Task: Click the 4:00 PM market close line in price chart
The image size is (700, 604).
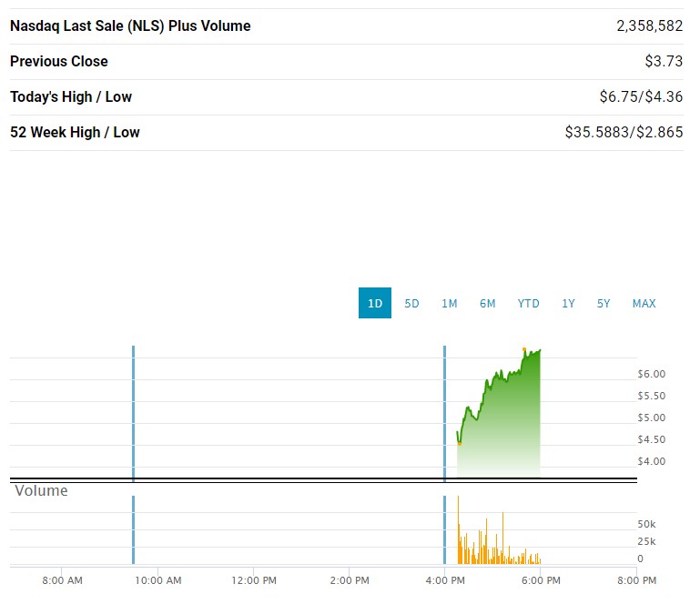Action: tap(444, 409)
